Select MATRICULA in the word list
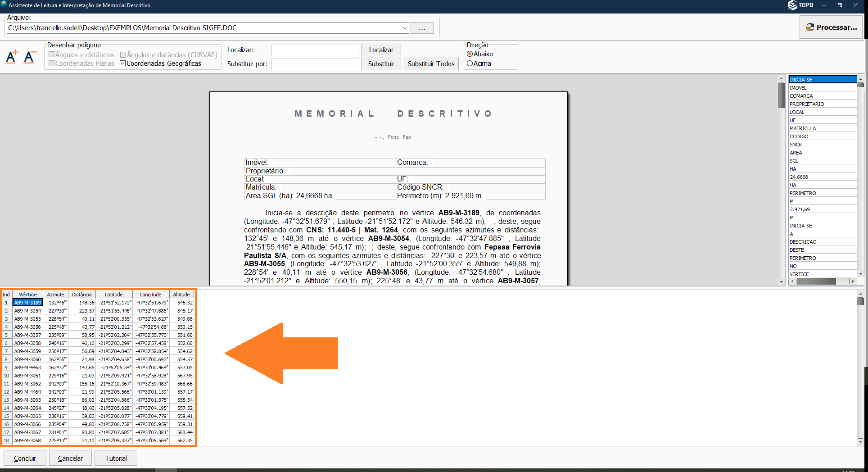The width and height of the screenshot is (868, 472). pos(803,128)
